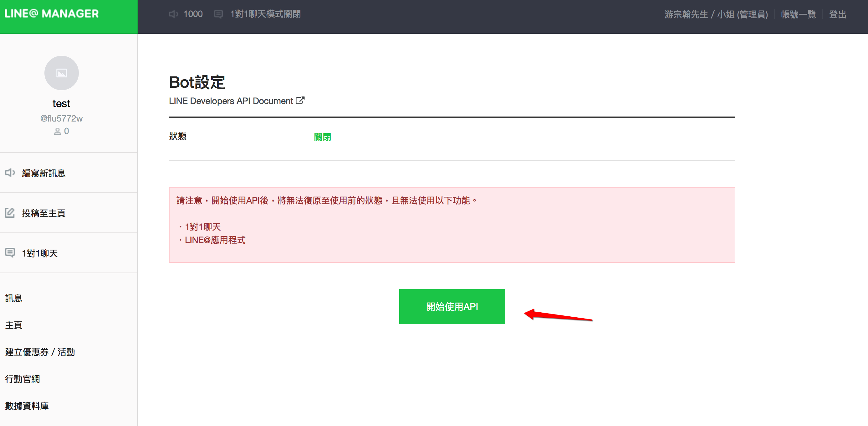Click the placeholder profile image avatar

[x=61, y=73]
